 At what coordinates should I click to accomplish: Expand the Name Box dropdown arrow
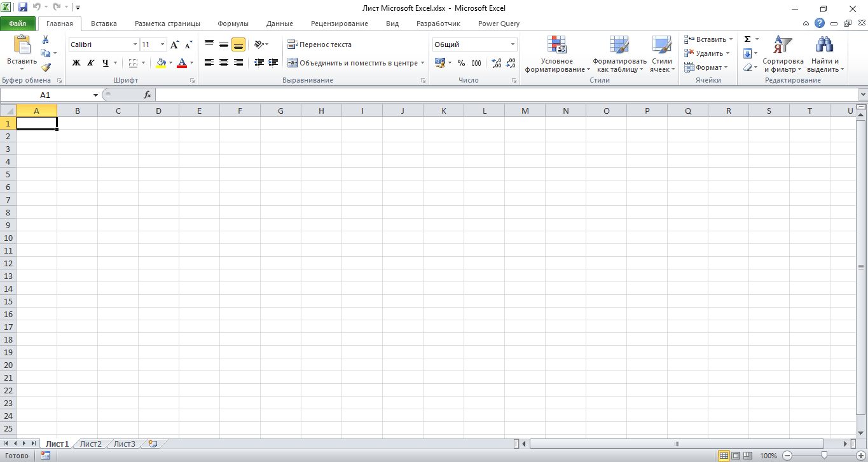(x=95, y=95)
